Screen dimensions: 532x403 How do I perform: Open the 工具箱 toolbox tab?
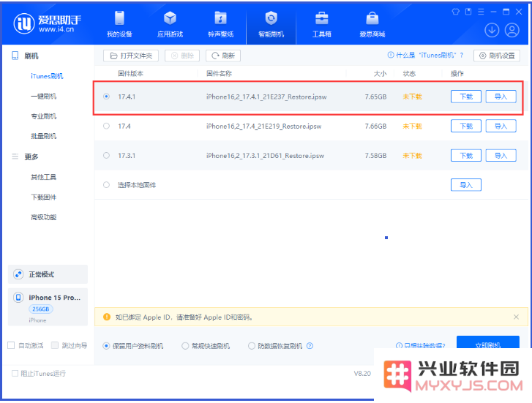tap(322, 23)
